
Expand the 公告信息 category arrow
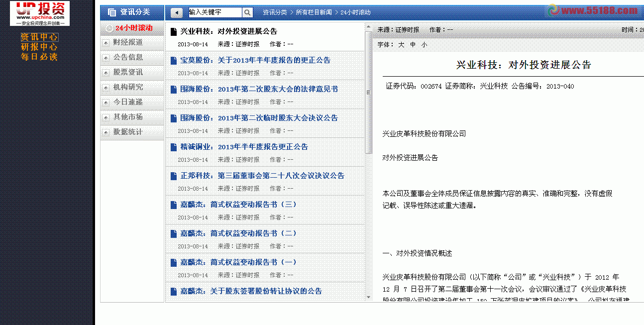click(x=106, y=58)
